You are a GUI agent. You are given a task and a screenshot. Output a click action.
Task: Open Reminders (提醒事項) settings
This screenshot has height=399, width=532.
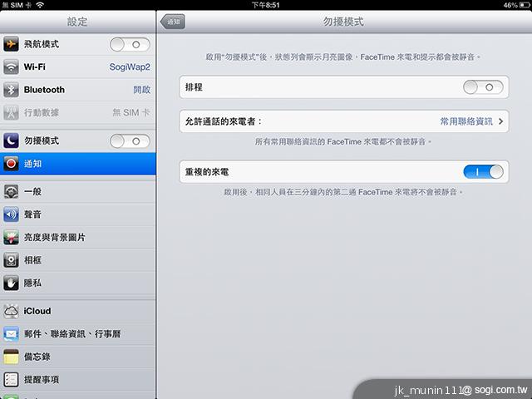coord(77,379)
